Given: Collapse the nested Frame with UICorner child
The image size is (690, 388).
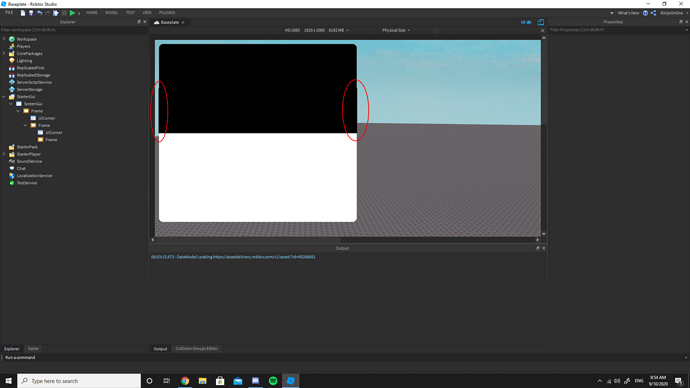Looking at the screenshot, I should point(26,125).
